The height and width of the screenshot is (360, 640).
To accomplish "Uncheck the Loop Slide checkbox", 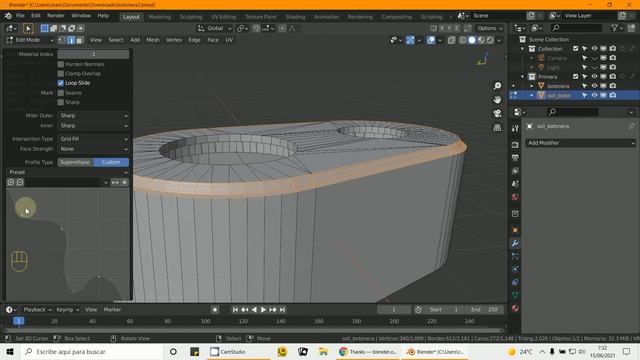I will [x=61, y=83].
